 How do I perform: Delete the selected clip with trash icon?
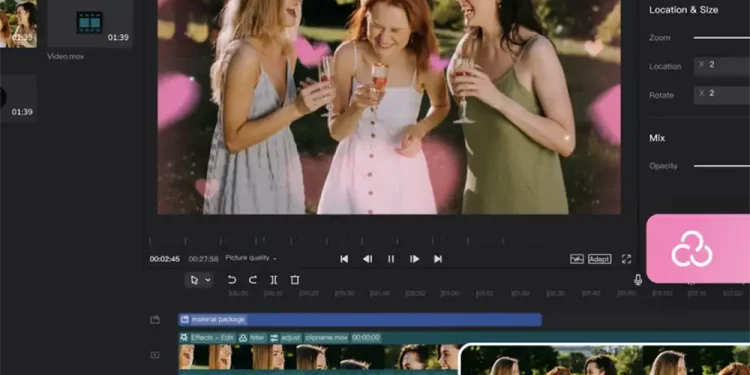point(295,280)
